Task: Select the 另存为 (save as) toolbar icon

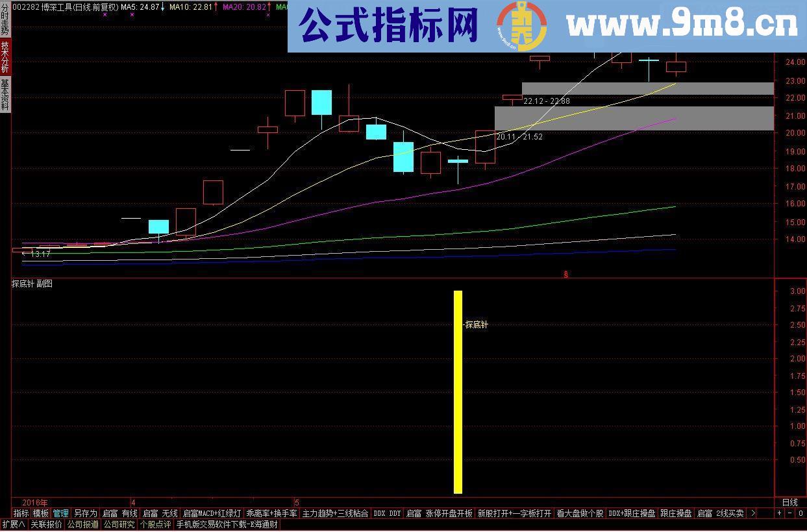Action: [x=85, y=513]
